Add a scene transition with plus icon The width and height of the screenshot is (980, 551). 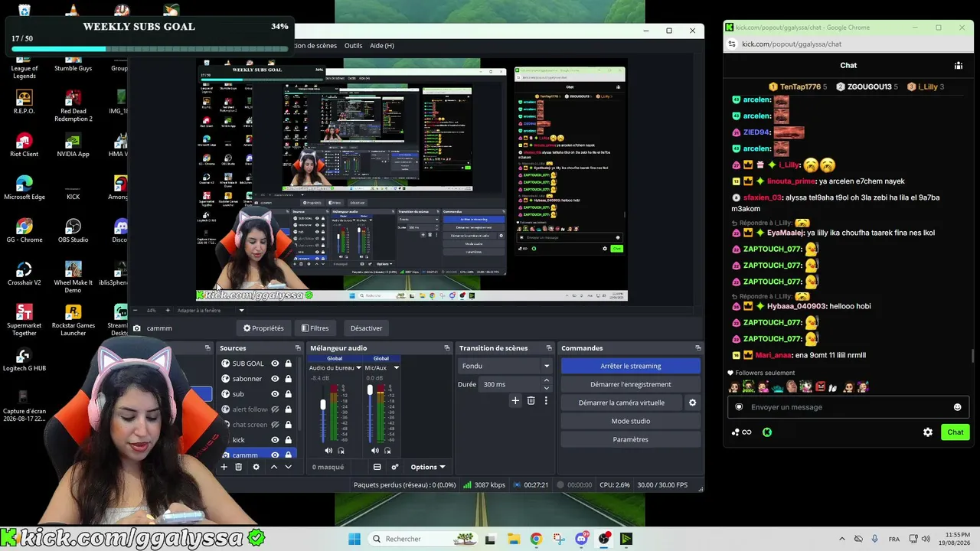point(515,400)
